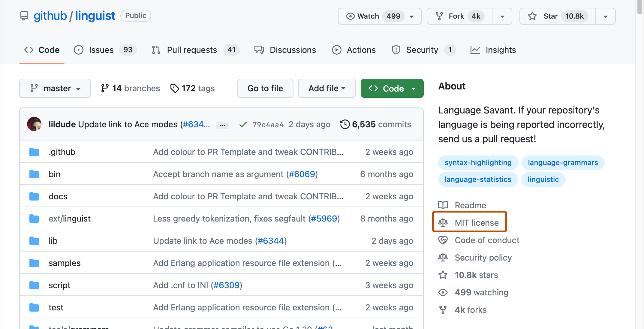Click the code branch icon for master

point(34,88)
